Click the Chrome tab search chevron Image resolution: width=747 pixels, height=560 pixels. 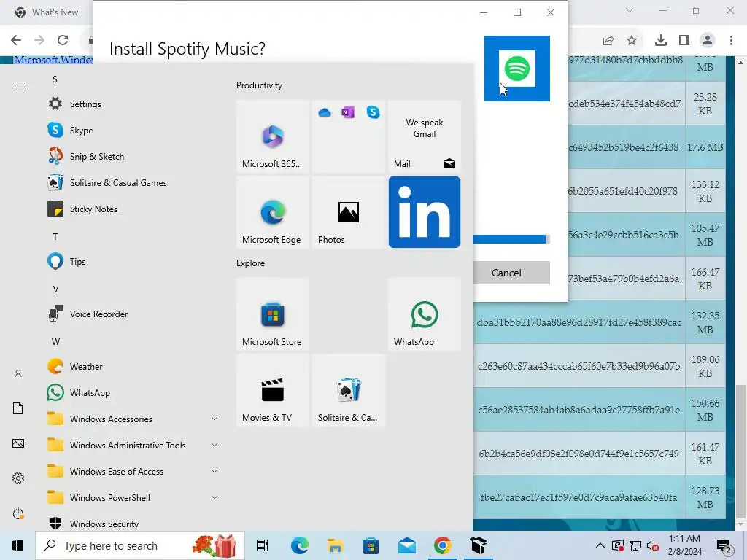(x=630, y=10)
